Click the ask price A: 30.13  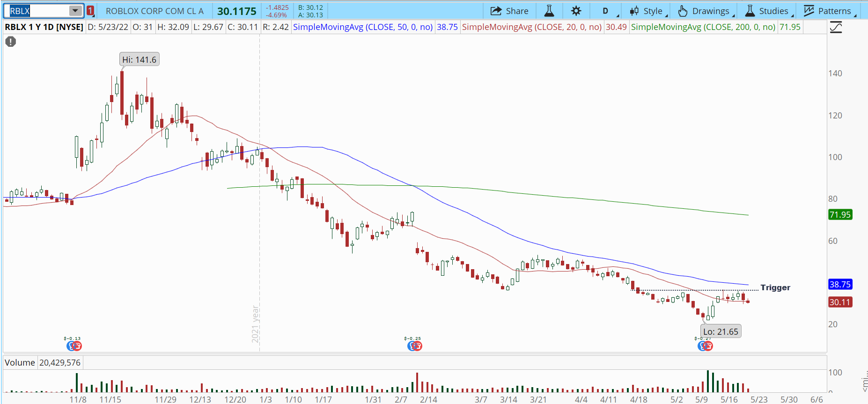(310, 15)
